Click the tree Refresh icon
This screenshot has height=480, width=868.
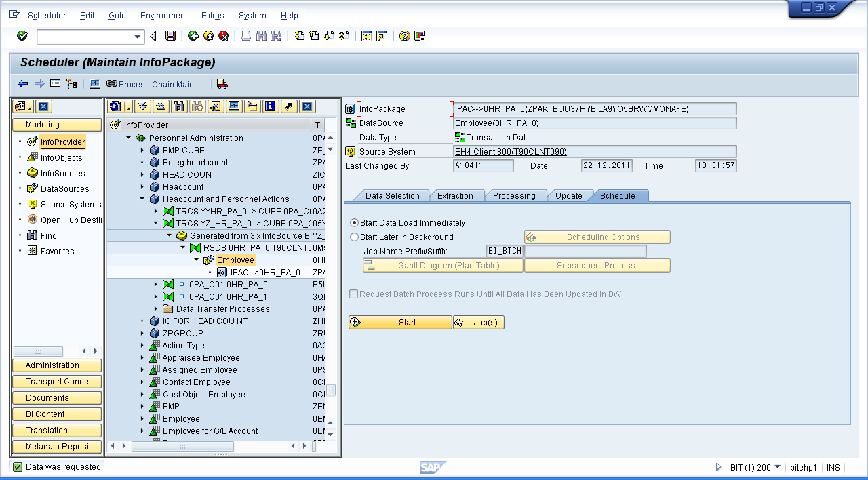coord(115,106)
